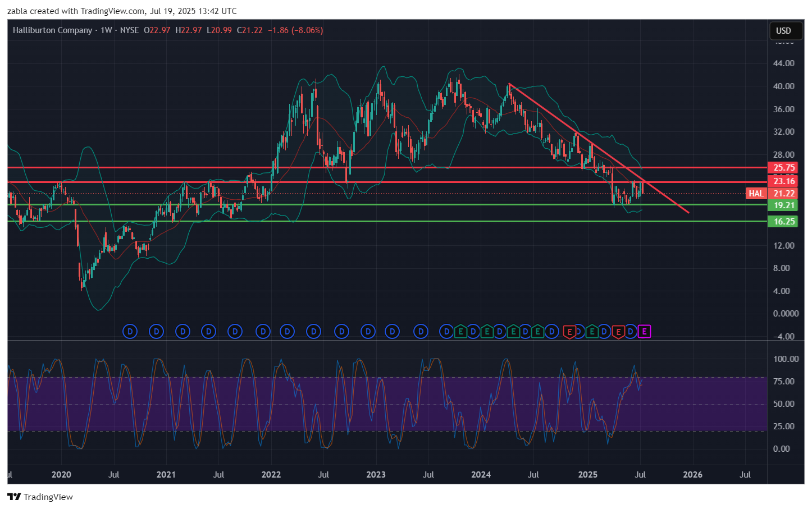Screen dimensions: 812x509
Task: Click the change value −1.86 (−8.06%)
Action: coord(295,30)
